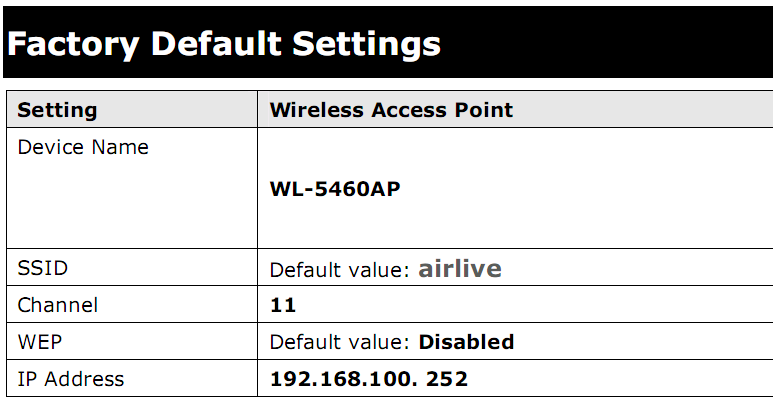Select the Setting column header

pyautogui.click(x=57, y=110)
